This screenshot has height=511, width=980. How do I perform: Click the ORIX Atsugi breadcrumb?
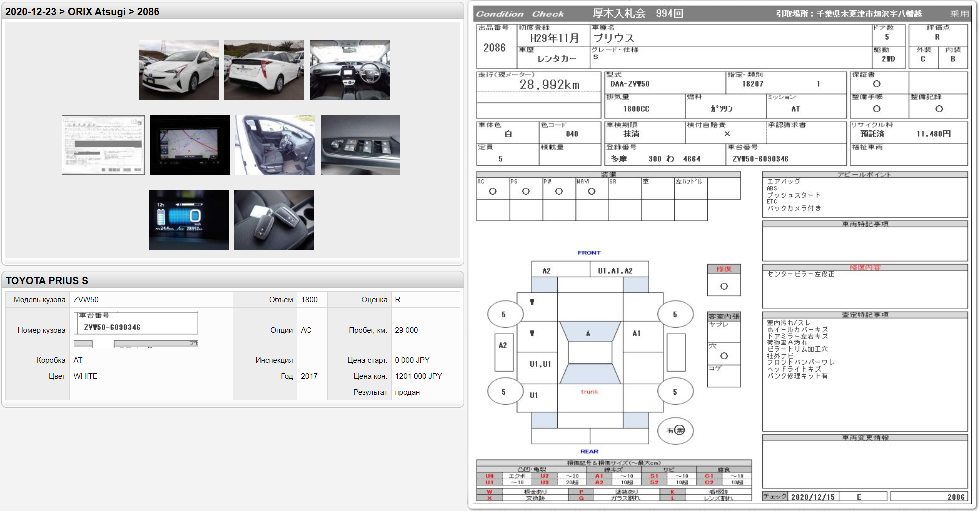tap(96, 12)
